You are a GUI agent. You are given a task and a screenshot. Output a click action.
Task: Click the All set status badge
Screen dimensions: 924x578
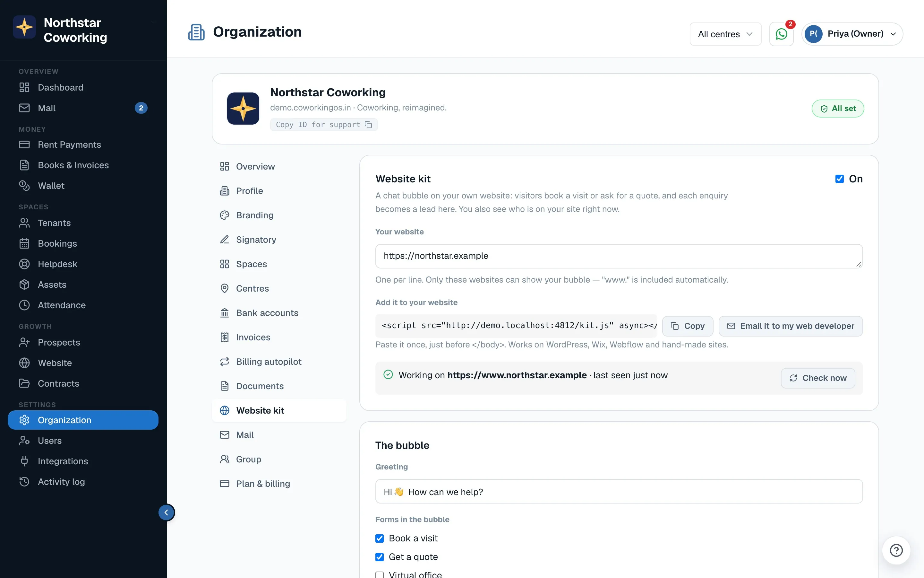click(838, 109)
